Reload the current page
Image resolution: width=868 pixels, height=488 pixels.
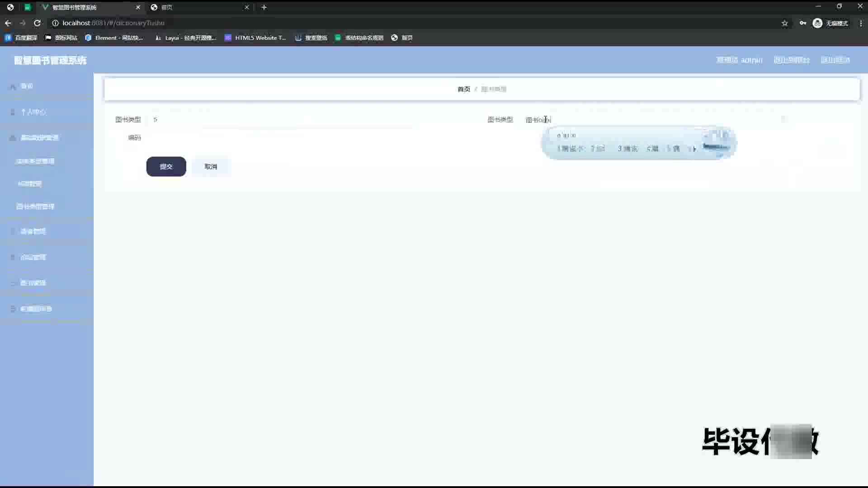click(x=38, y=23)
